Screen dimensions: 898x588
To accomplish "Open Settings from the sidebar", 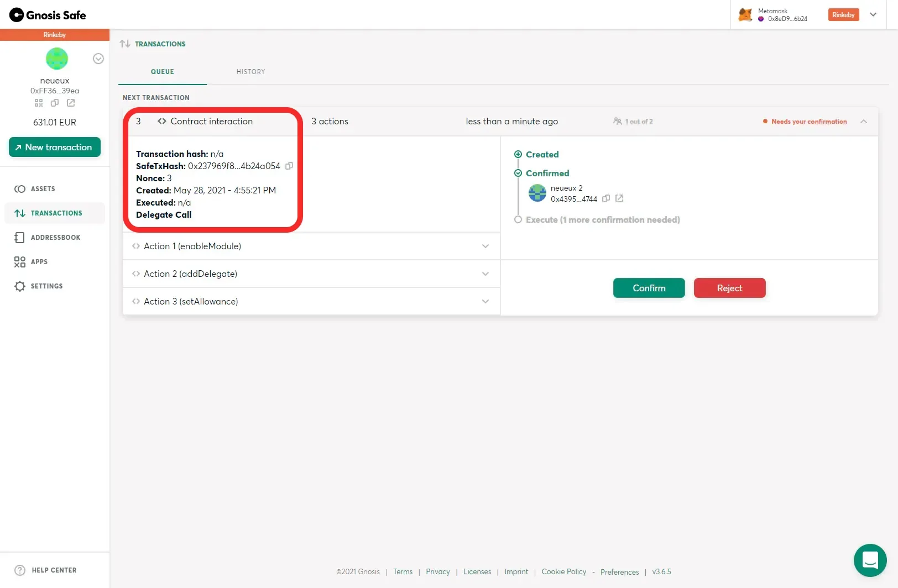I will 46,286.
